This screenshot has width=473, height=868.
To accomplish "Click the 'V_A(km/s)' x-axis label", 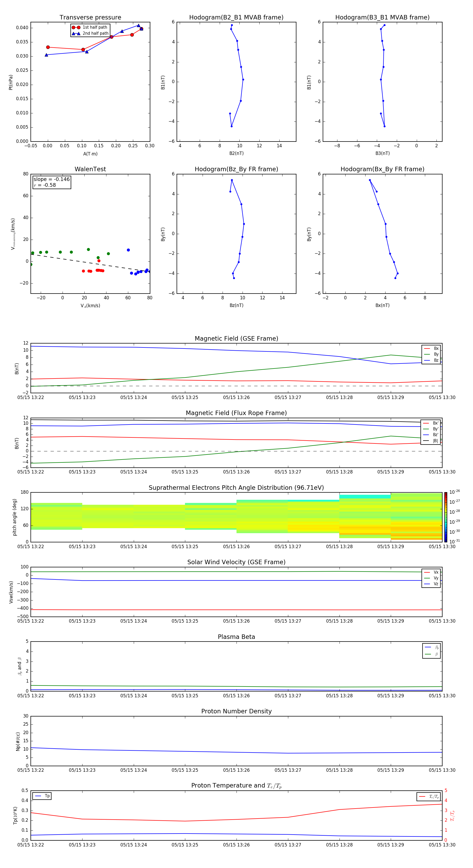I will click(x=90, y=306).
